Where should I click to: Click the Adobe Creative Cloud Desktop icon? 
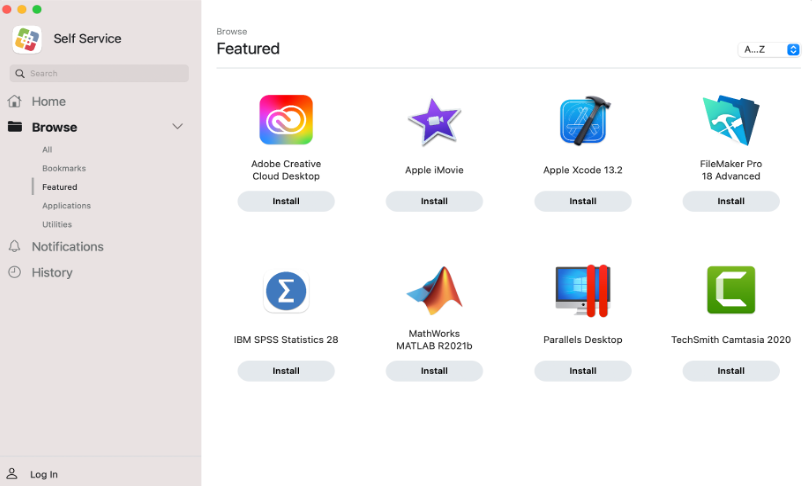click(x=285, y=120)
